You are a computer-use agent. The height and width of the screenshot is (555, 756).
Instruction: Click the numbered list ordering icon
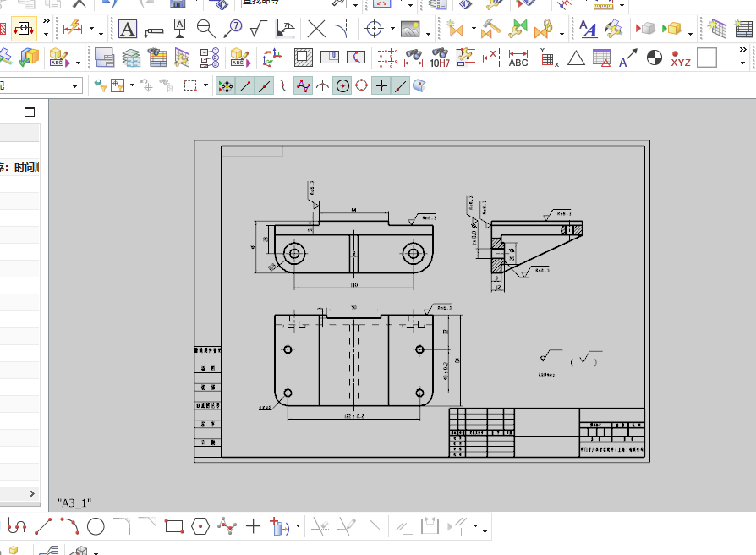tap(210, 58)
